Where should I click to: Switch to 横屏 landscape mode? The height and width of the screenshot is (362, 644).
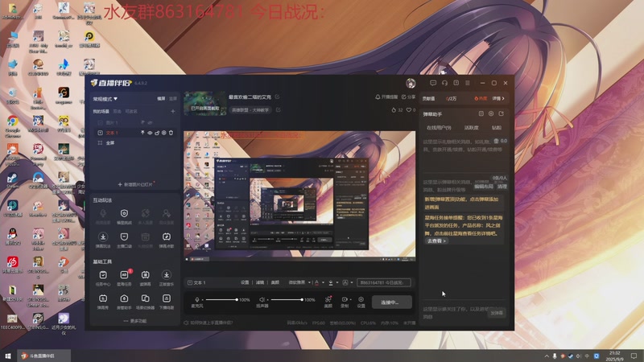pos(161,98)
